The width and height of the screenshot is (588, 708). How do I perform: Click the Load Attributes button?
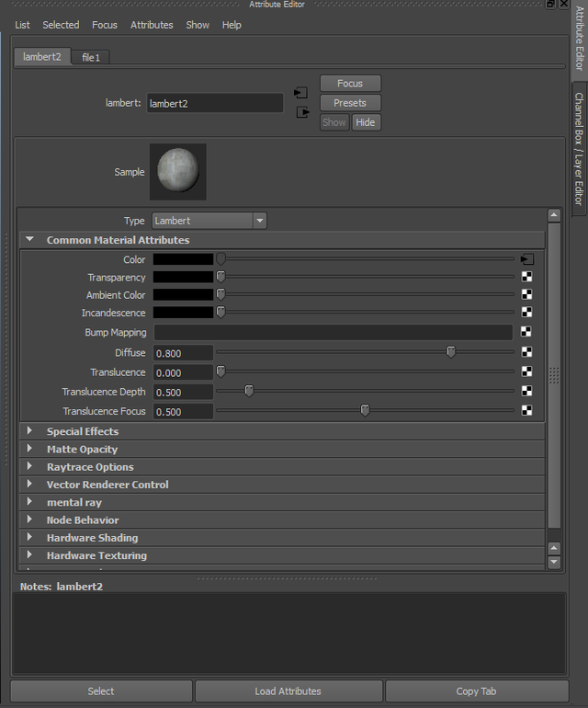tap(288, 691)
